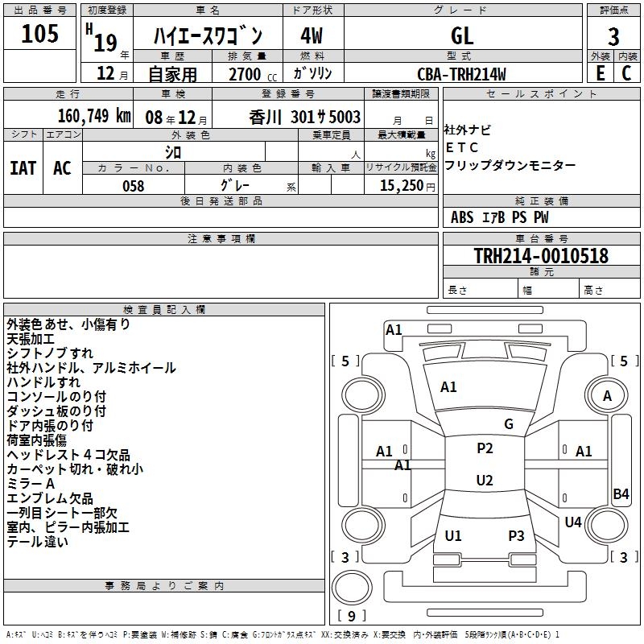Screen dimensions: 644x644
Task: Select the note ヘッドレスト4コ欠品
Action: coord(68,455)
